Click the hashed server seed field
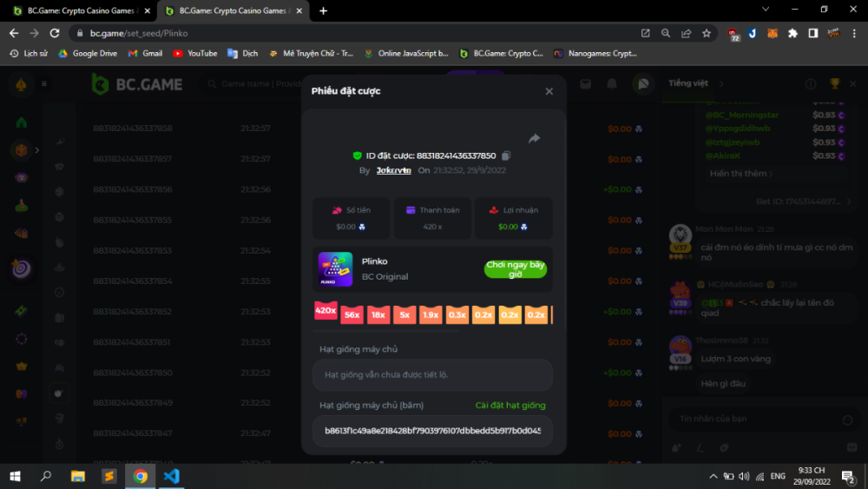The image size is (868, 489). point(432,431)
